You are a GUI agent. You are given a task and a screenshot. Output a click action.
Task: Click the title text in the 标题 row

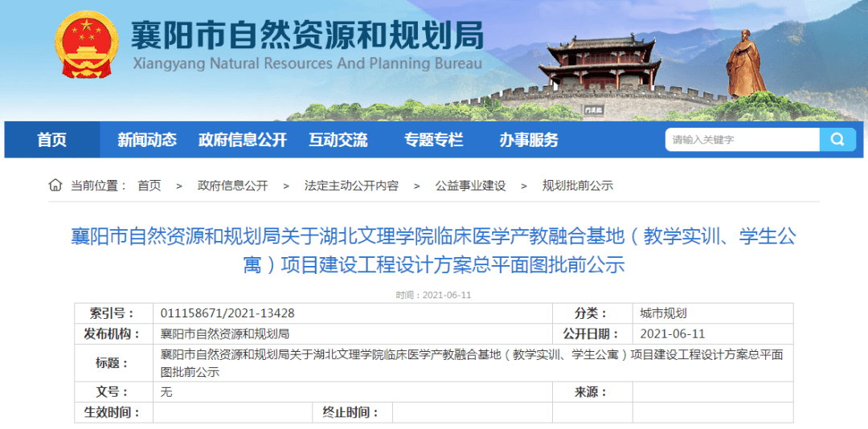point(472,363)
